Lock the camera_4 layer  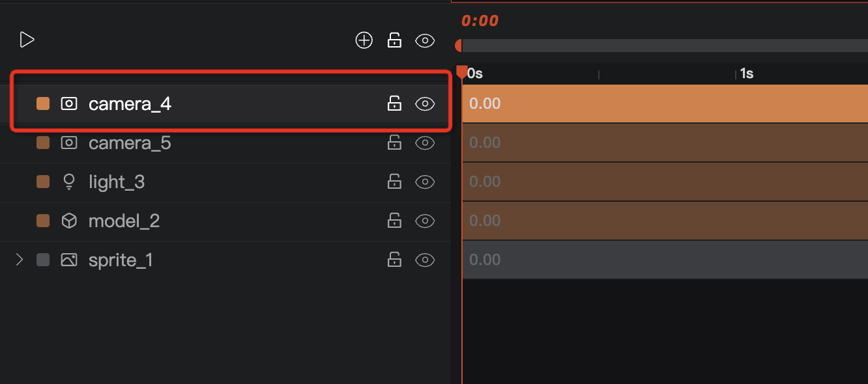click(394, 103)
